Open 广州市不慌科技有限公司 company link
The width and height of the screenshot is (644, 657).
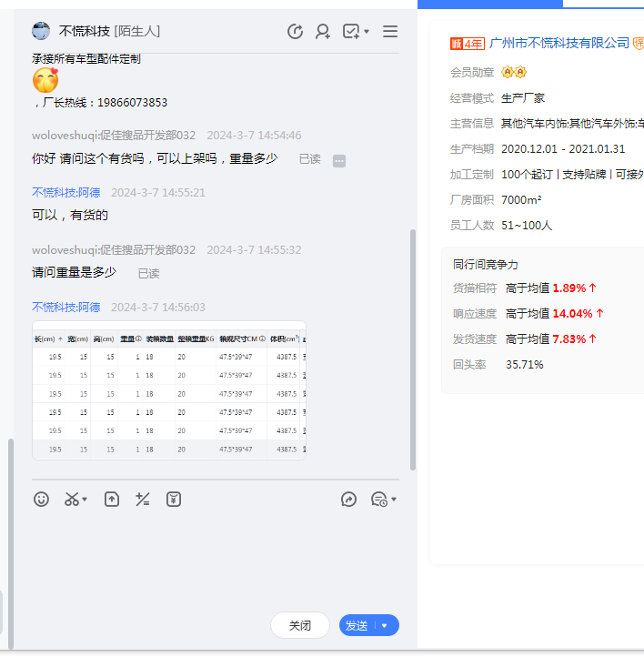tap(559, 43)
